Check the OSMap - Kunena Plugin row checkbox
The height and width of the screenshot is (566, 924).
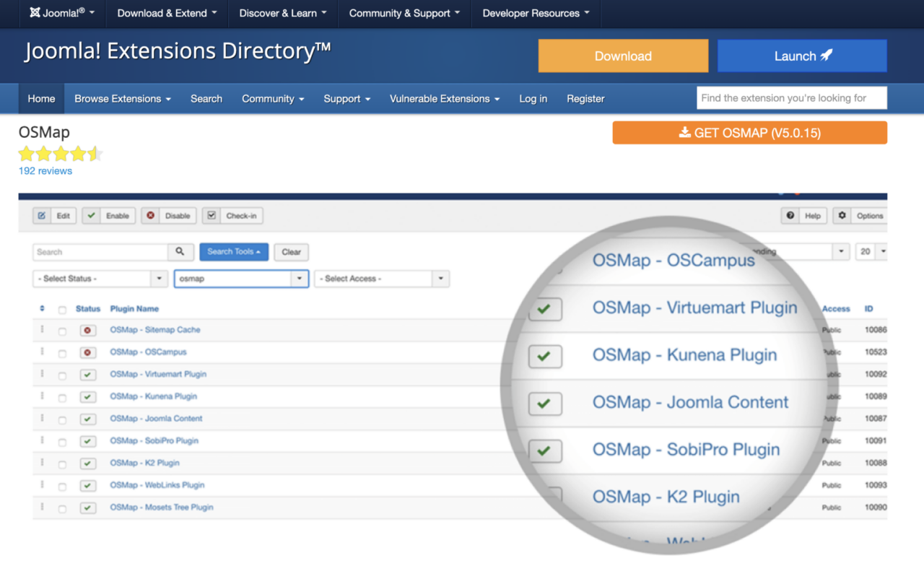coord(62,398)
